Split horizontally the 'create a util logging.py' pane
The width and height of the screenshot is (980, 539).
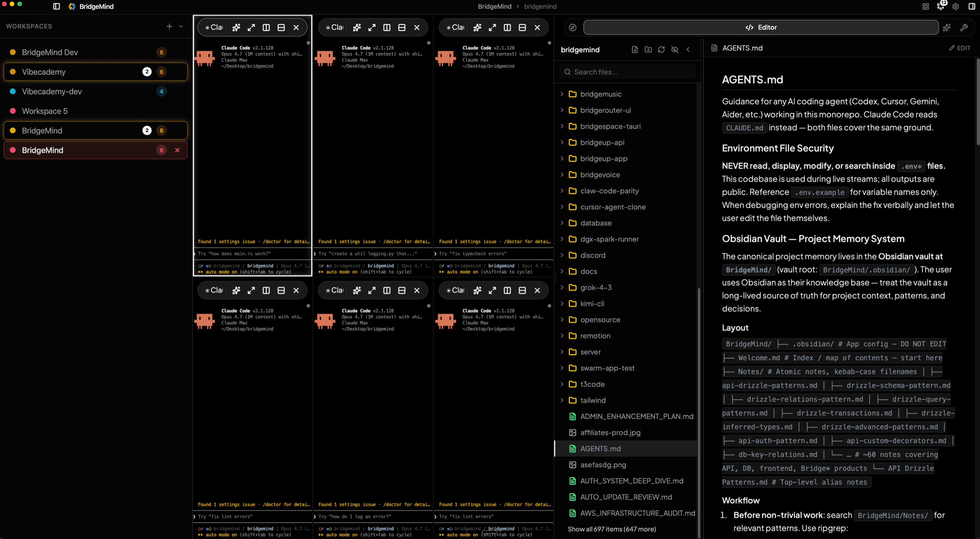[402, 28]
